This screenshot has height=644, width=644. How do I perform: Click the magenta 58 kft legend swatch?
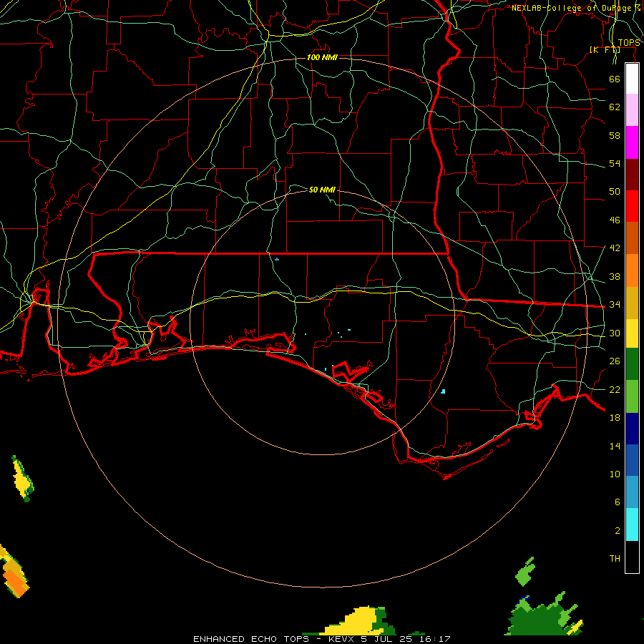[x=632, y=142]
